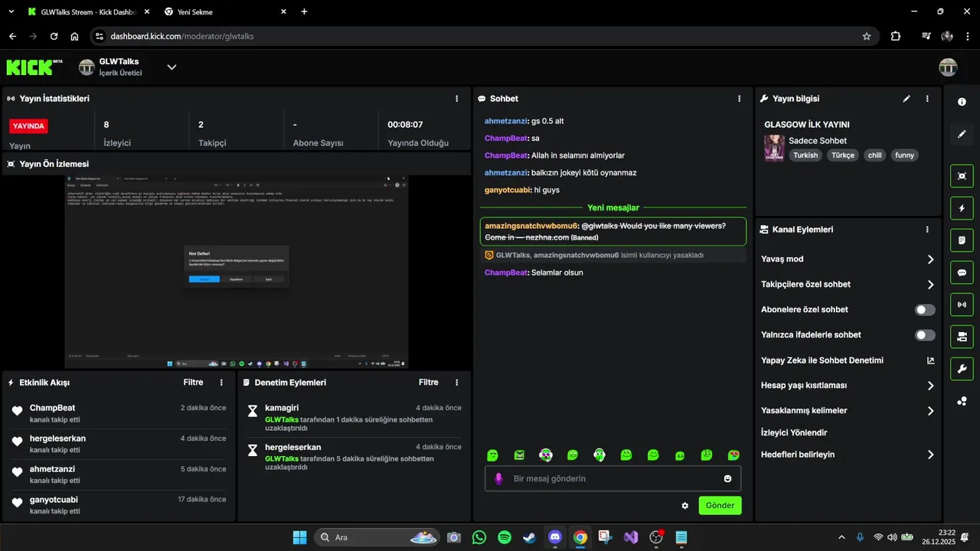Open Filtre in Denetim Eylemleri panel

pos(429,382)
